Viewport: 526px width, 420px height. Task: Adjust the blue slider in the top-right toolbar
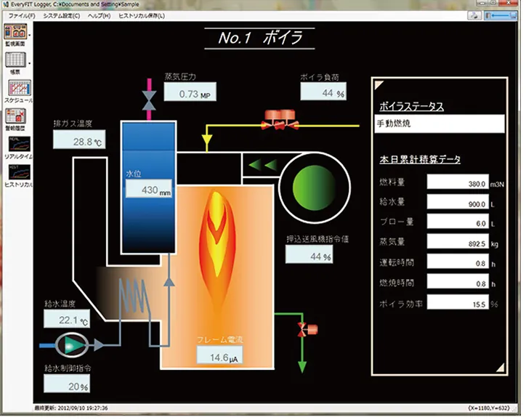coord(501,15)
